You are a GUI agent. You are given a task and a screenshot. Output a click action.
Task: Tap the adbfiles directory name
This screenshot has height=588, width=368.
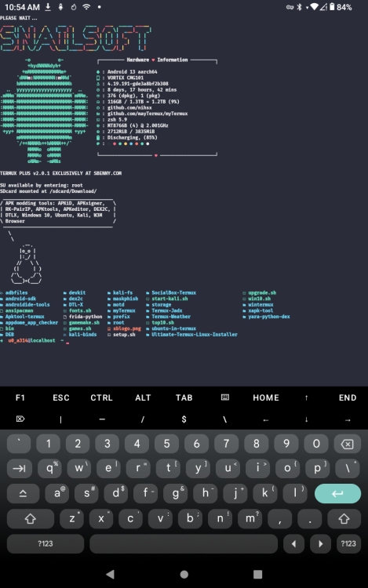(16, 292)
